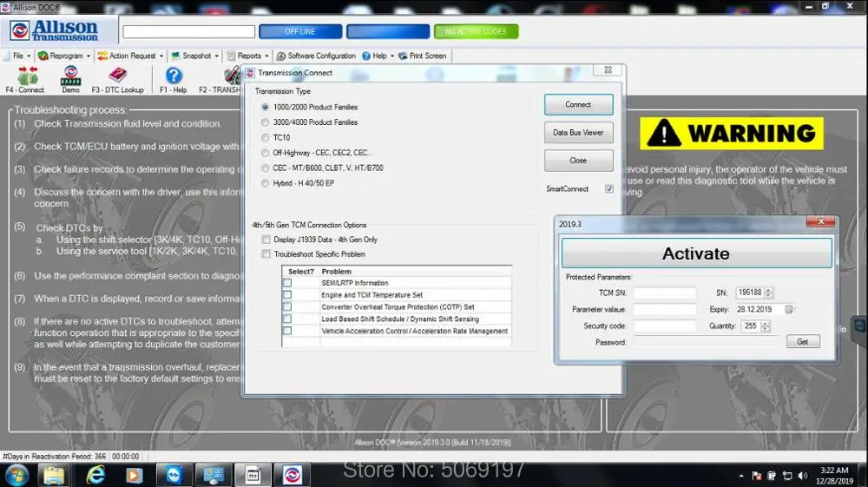Switch to Allison DOC taskbar icon
The height and width of the screenshot is (487, 868).
pyautogui.click(x=293, y=475)
